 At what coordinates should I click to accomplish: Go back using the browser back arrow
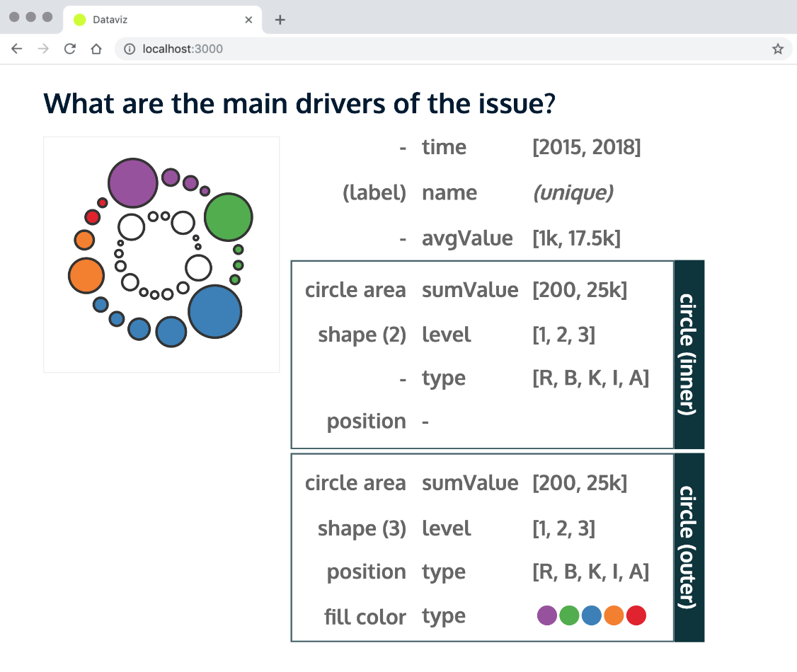pos(17,49)
